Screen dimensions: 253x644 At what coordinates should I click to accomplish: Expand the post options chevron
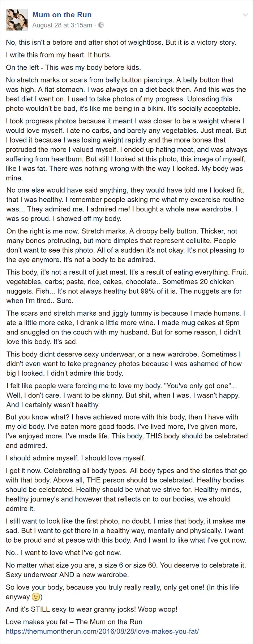pos(246,15)
